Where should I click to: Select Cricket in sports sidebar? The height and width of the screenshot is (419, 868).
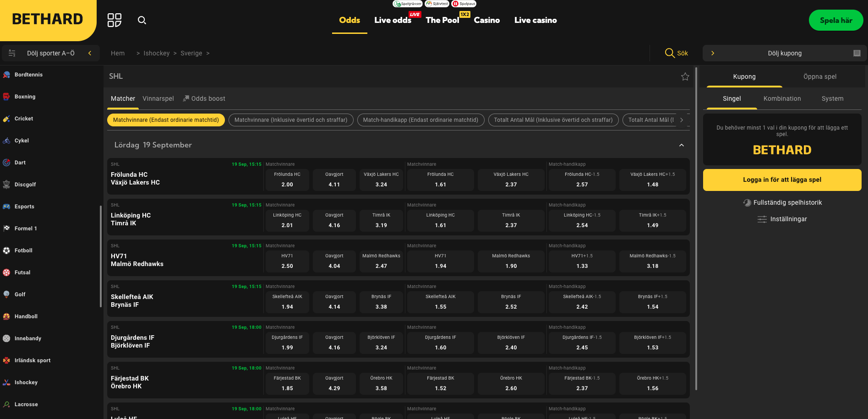[24, 119]
